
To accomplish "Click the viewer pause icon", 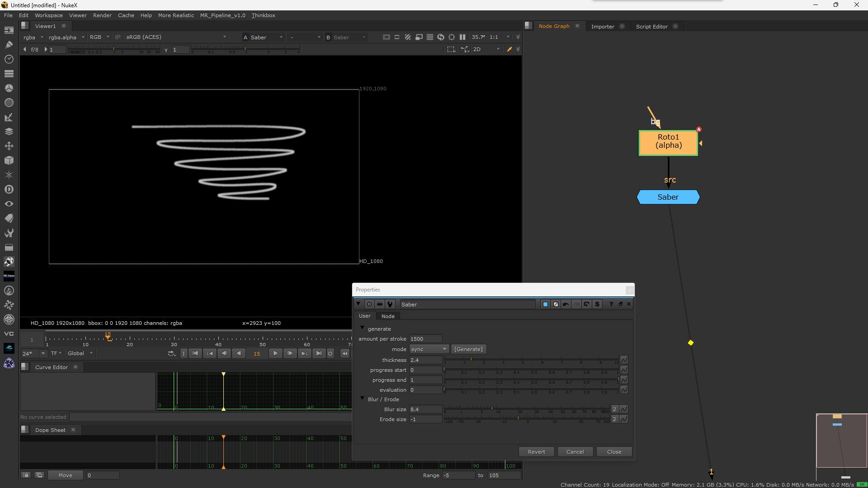I will pyautogui.click(x=462, y=37).
